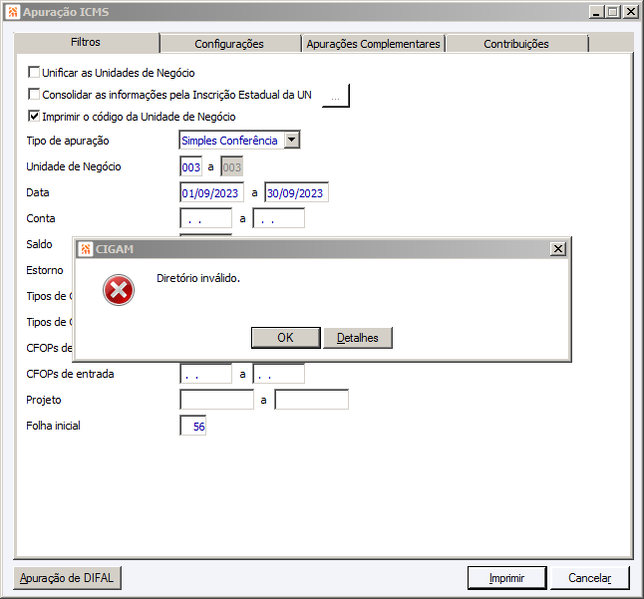Image resolution: width=644 pixels, height=599 pixels.
Task: Click the red error icon in CIGAM dialog
Action: [119, 290]
